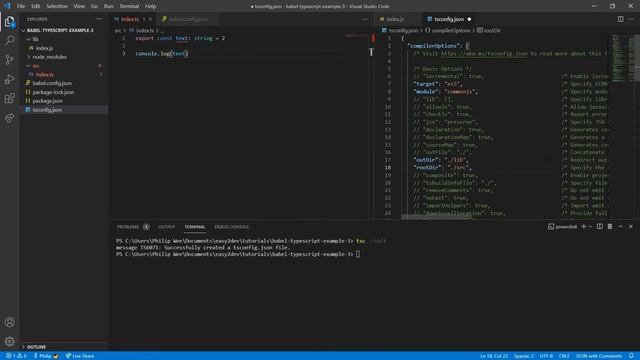
Task: Open right editor group more actions ellipsis
Action: pos(631,19)
